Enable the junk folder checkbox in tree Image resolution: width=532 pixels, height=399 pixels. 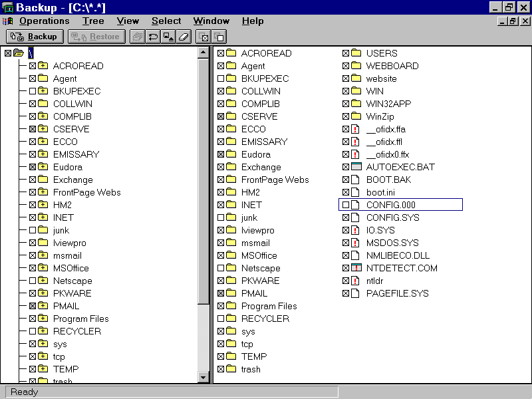(x=33, y=230)
